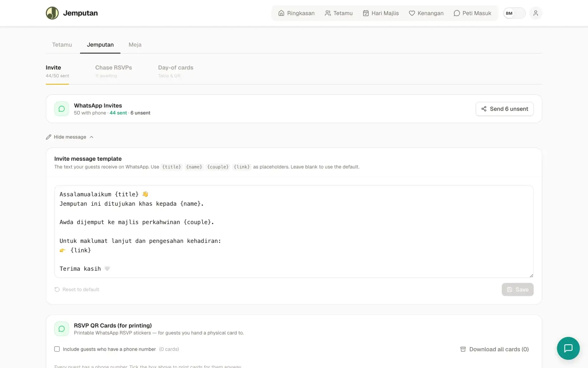Download all cards (0)
The height and width of the screenshot is (368, 588).
click(x=494, y=349)
